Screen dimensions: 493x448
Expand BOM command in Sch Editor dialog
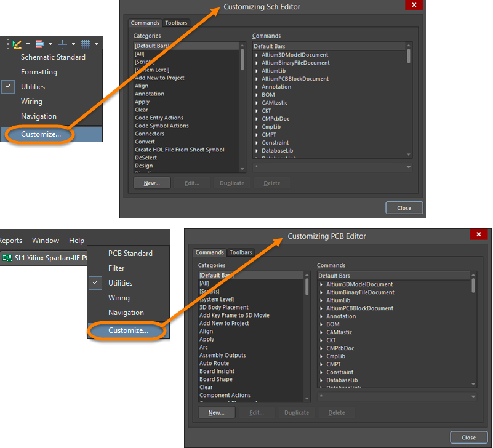tap(257, 95)
